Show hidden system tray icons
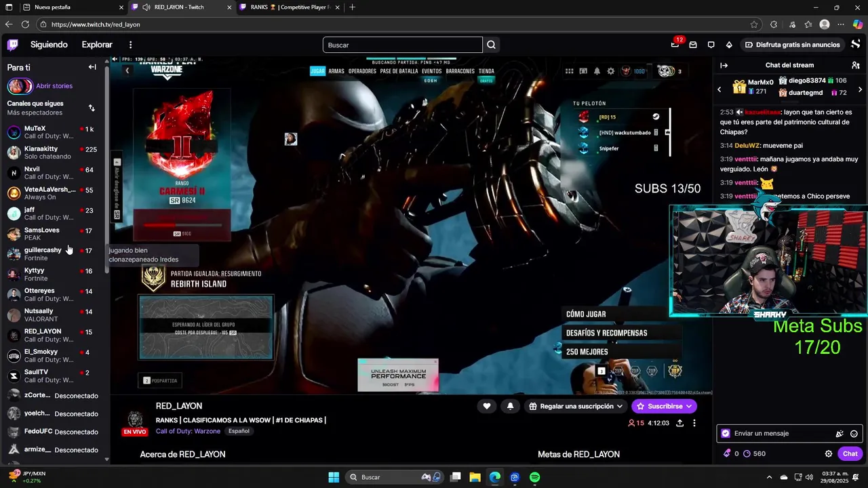The width and height of the screenshot is (868, 488). tap(769, 477)
